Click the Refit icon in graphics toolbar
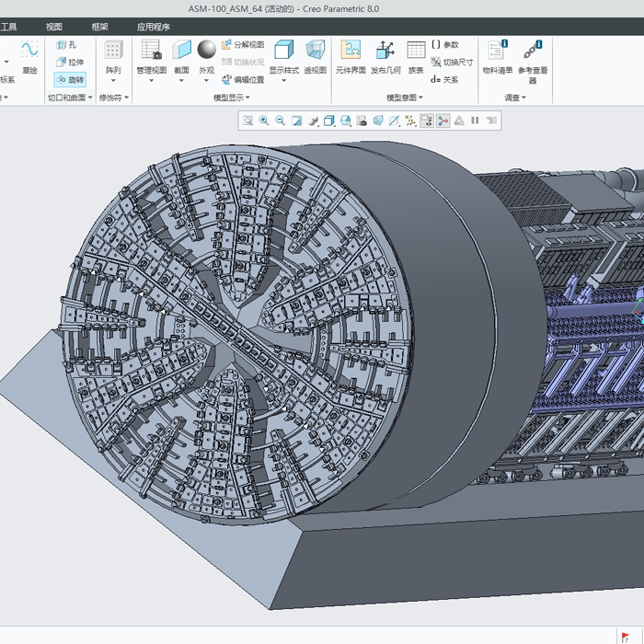Image resolution: width=644 pixels, height=644 pixels. [x=247, y=120]
